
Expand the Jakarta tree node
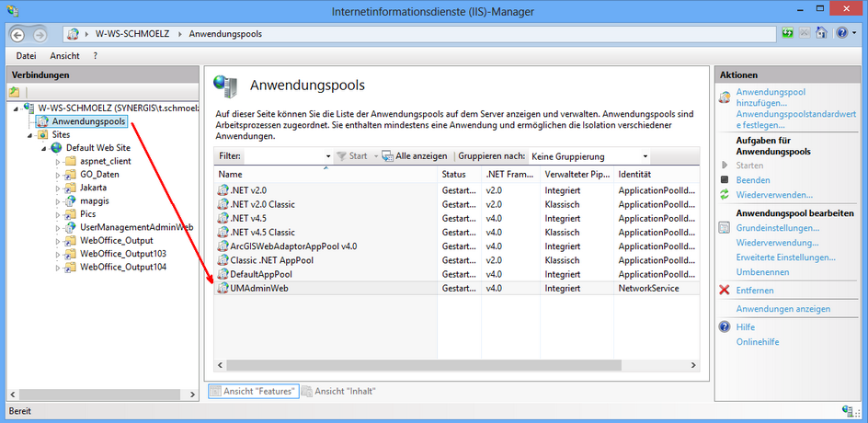point(58,188)
